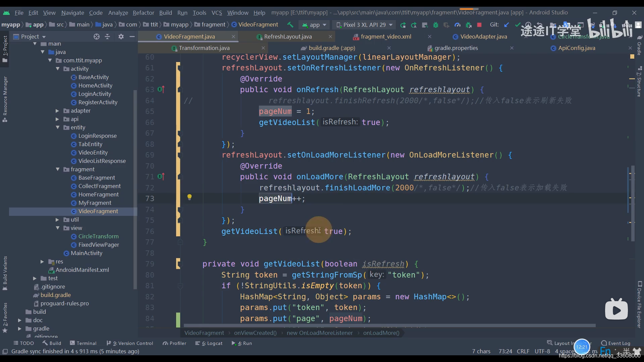Open the Terminal tool window
The height and width of the screenshot is (362, 644).
click(x=83, y=343)
